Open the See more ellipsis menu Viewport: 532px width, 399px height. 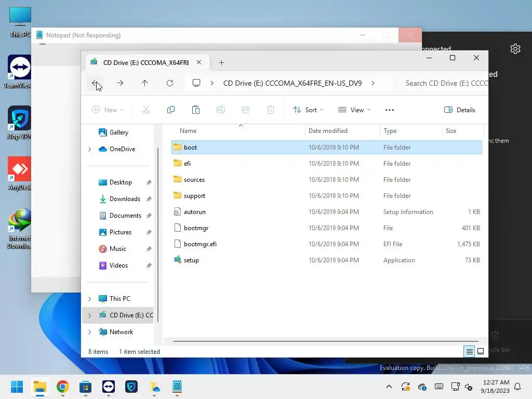click(x=390, y=110)
